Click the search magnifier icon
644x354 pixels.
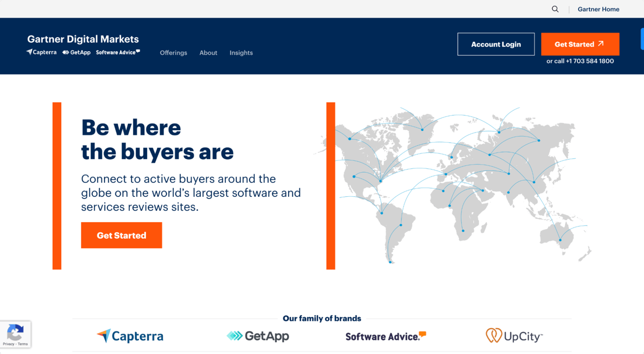[x=555, y=9]
